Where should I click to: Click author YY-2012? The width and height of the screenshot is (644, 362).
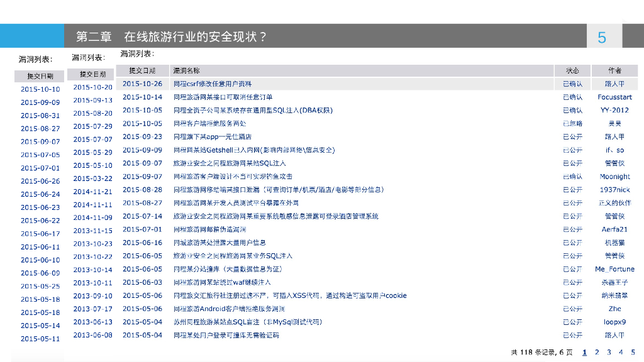point(614,111)
